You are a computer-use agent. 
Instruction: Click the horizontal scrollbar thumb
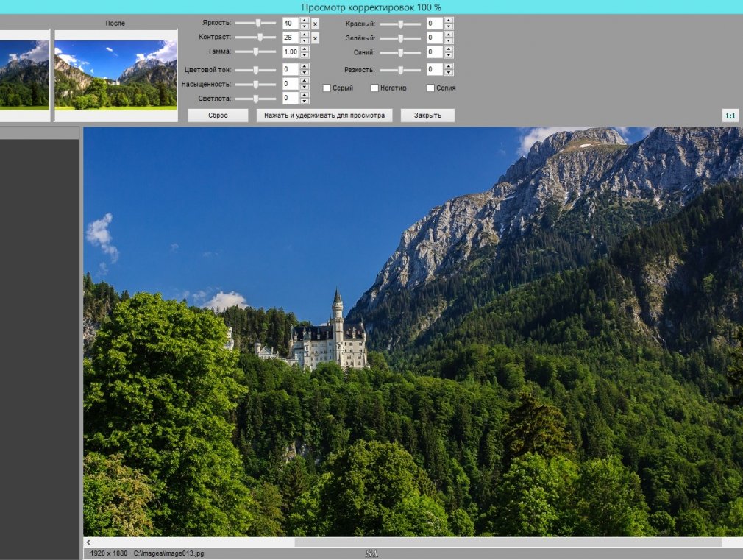508,542
